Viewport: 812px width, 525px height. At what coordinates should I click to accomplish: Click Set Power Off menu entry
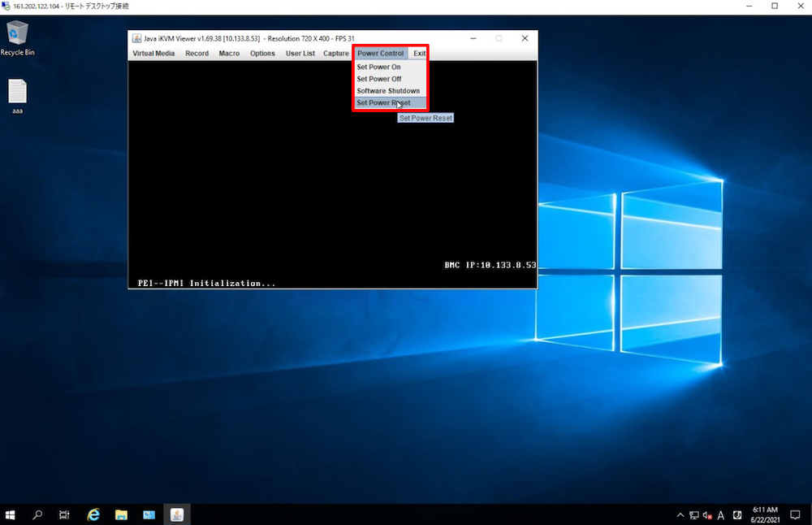pos(379,79)
